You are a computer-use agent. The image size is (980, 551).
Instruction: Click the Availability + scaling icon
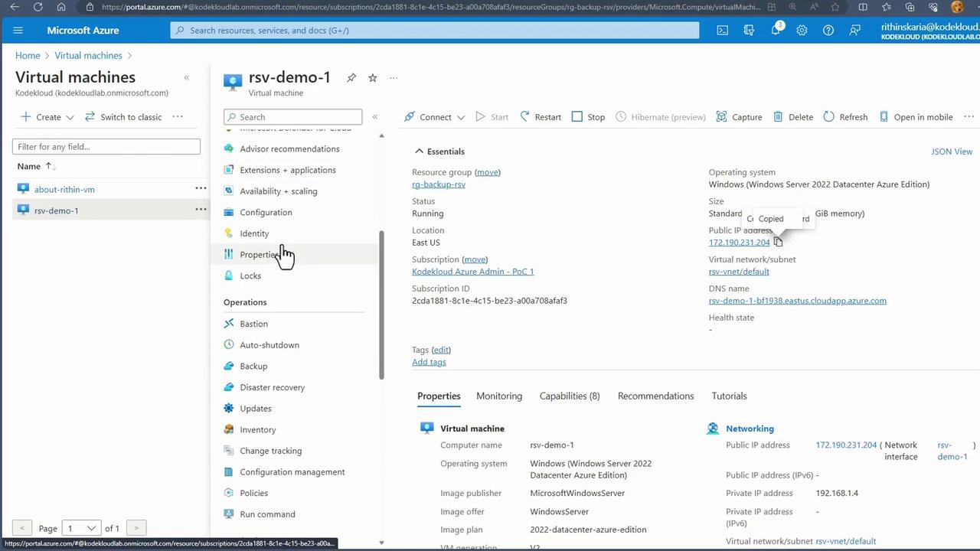(229, 191)
